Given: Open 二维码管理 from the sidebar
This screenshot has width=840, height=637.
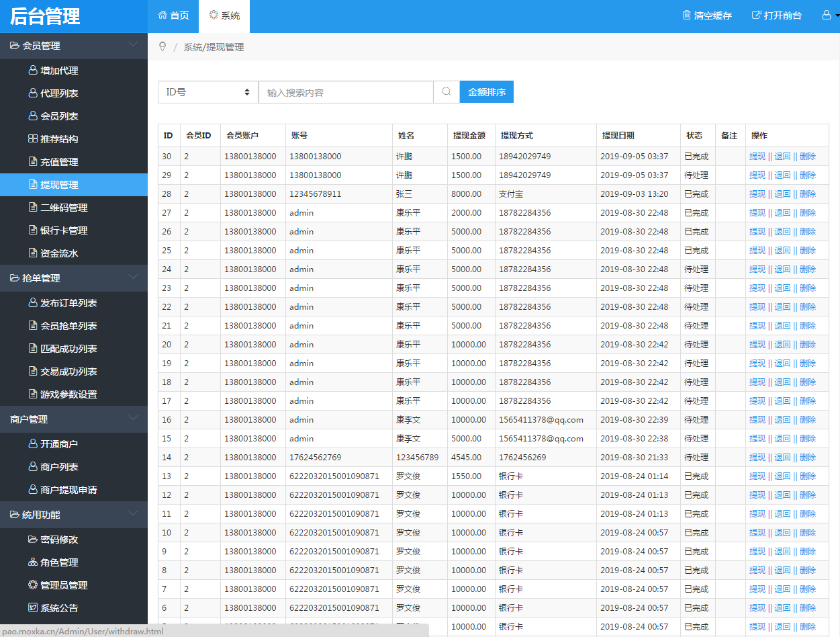Looking at the screenshot, I should pos(64,208).
